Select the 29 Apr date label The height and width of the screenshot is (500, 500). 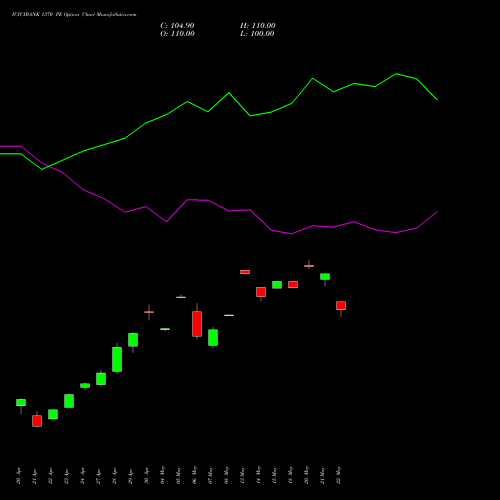click(131, 476)
